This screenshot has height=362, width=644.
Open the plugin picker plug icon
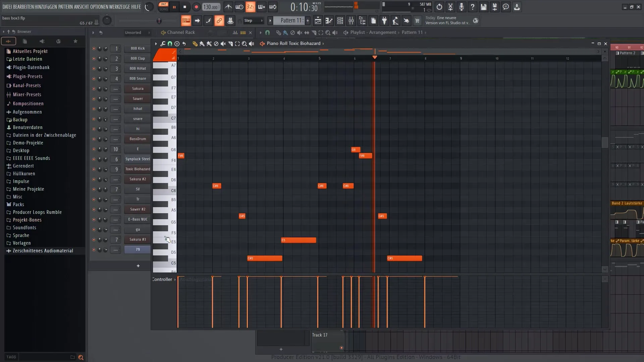[384, 21]
